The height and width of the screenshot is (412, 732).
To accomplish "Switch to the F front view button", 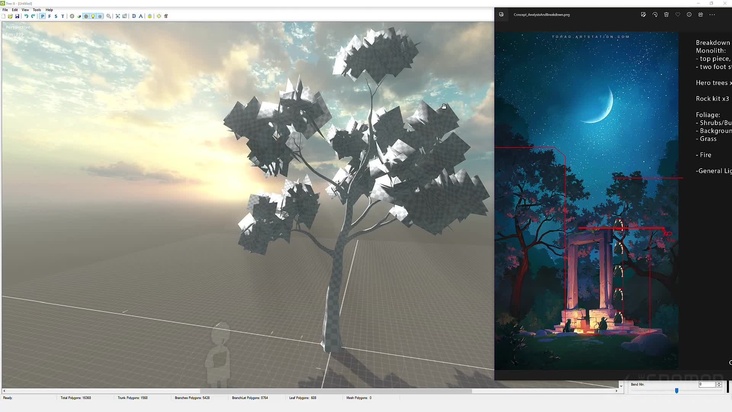I will click(x=49, y=16).
